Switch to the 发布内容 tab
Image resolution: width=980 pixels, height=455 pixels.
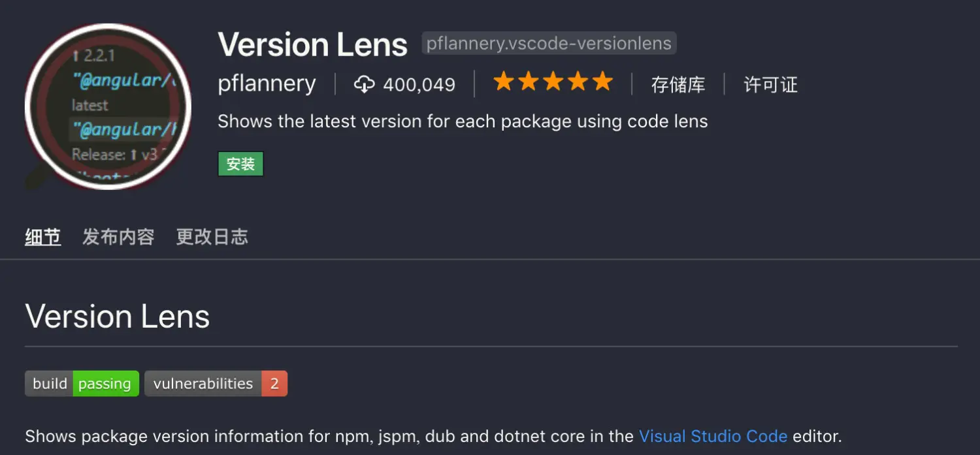(x=119, y=237)
